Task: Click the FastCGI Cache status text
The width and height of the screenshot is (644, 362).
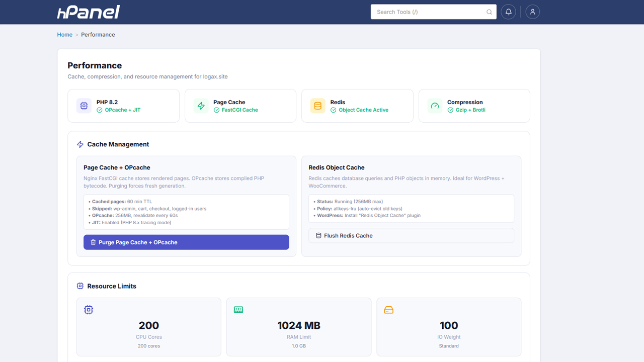Action: pyautogui.click(x=240, y=110)
